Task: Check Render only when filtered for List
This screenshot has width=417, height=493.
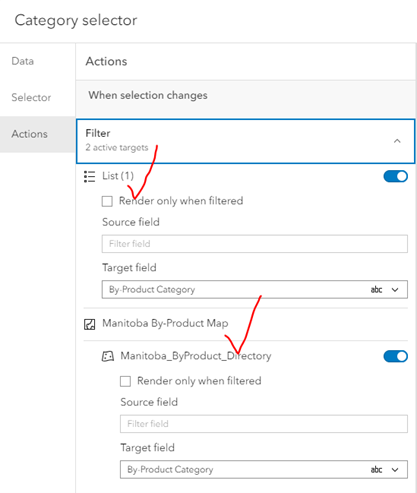Action: click(x=107, y=201)
